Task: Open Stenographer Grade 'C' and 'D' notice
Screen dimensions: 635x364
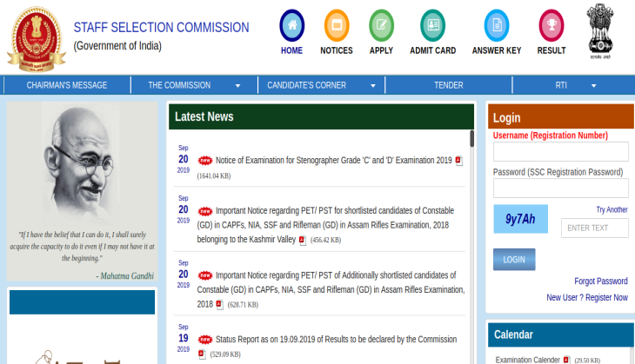Action: click(334, 161)
